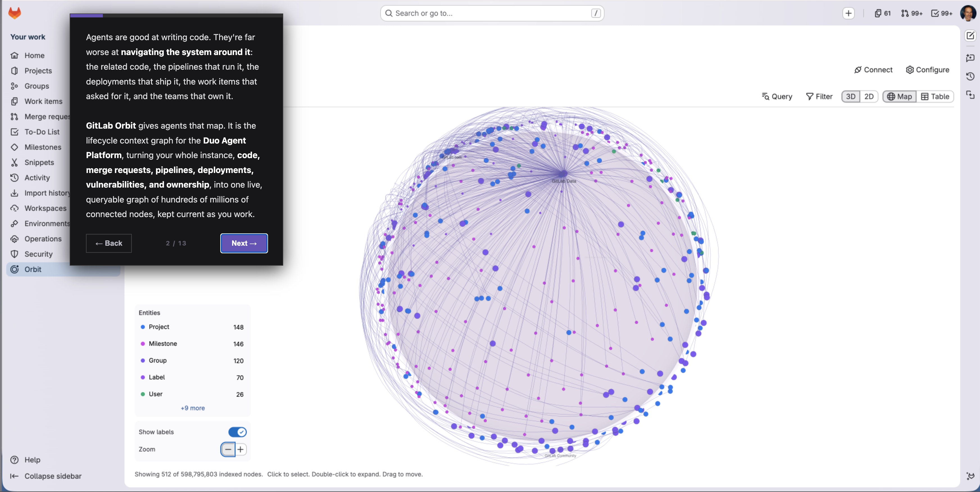
Task: Expand the +9 more entities list
Action: click(193, 408)
